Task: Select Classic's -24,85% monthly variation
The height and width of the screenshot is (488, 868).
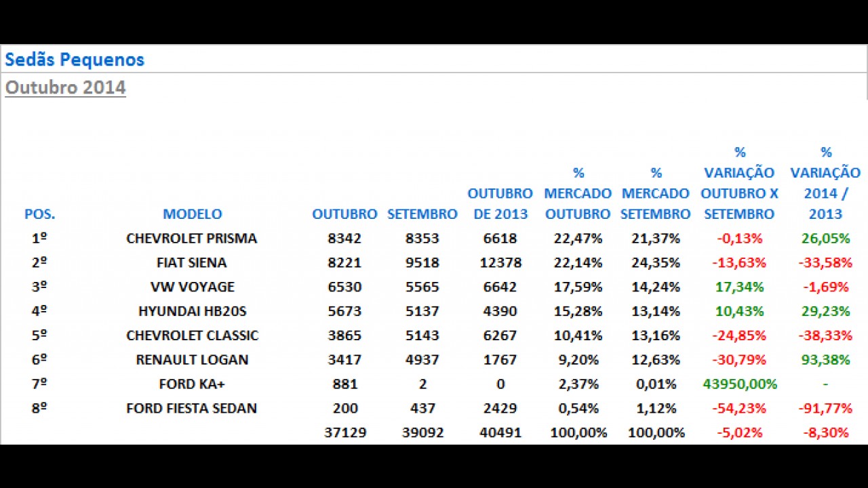Action: (x=739, y=335)
